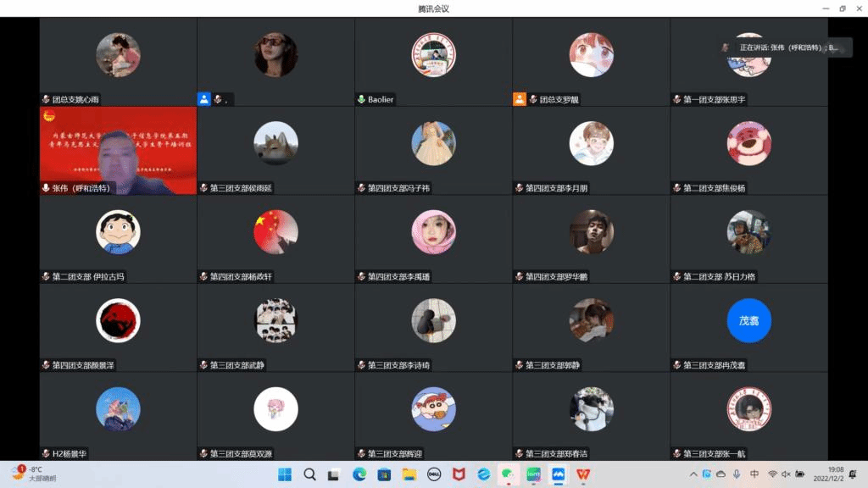Click orange co-host badge beside 团总支罗靓
The width and height of the screenshot is (868, 488).
click(519, 99)
